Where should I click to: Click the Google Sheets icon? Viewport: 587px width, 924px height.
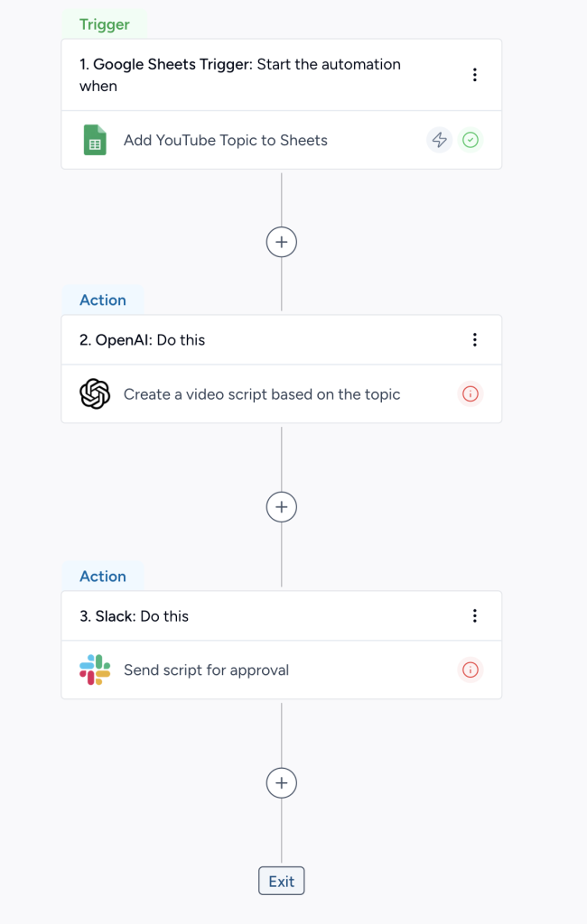pos(95,141)
